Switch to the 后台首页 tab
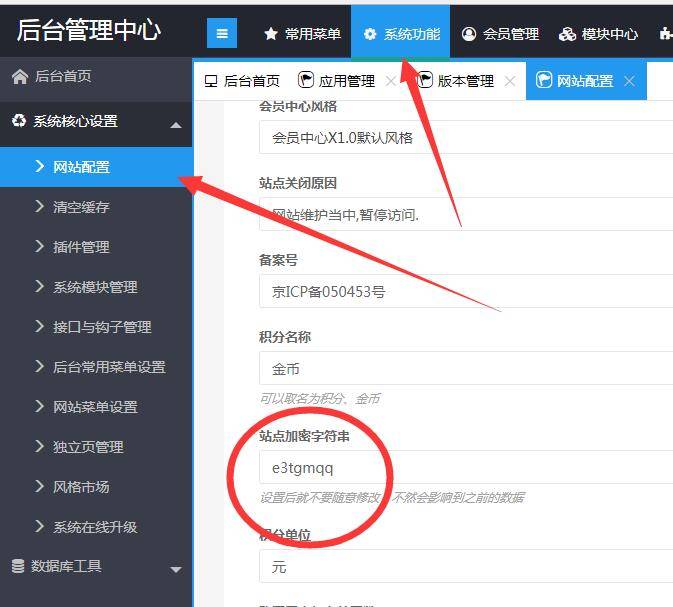Screen dimensions: 673x607 pos(242,81)
